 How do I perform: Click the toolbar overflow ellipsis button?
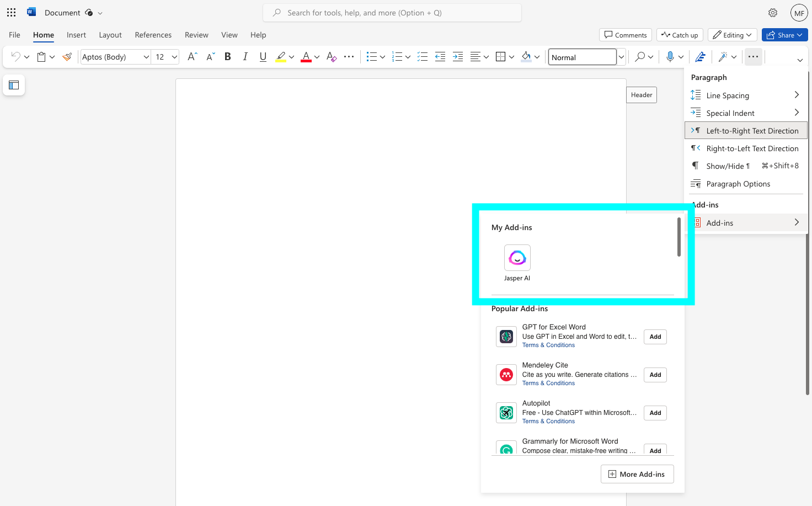(753, 56)
